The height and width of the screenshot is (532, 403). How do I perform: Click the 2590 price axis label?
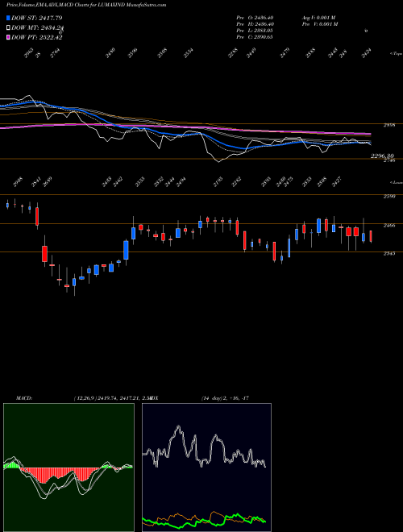tap(388, 196)
